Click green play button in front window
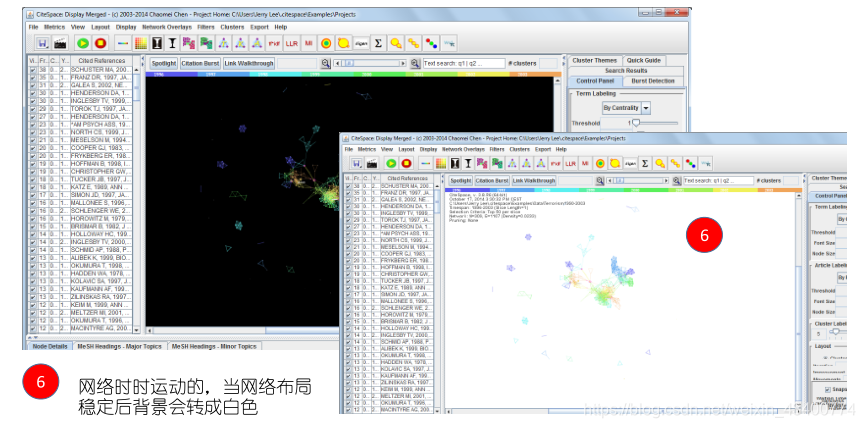This screenshot has width=865, height=428. coord(391,163)
